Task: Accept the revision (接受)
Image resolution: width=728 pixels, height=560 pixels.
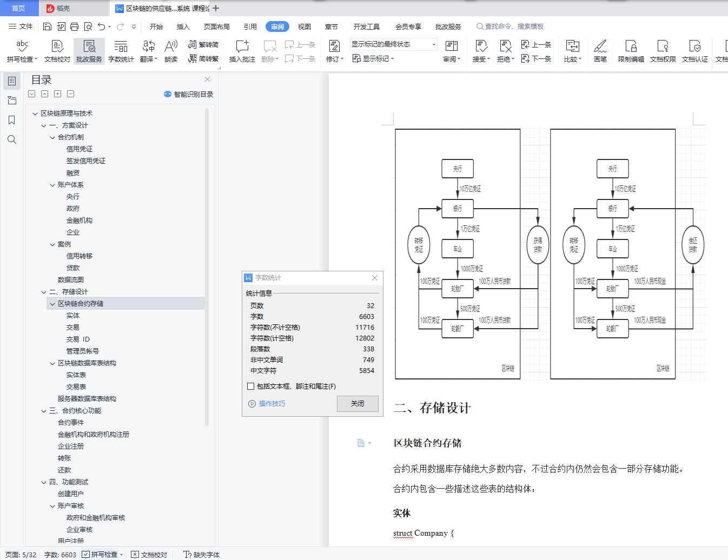Action: 481,51
